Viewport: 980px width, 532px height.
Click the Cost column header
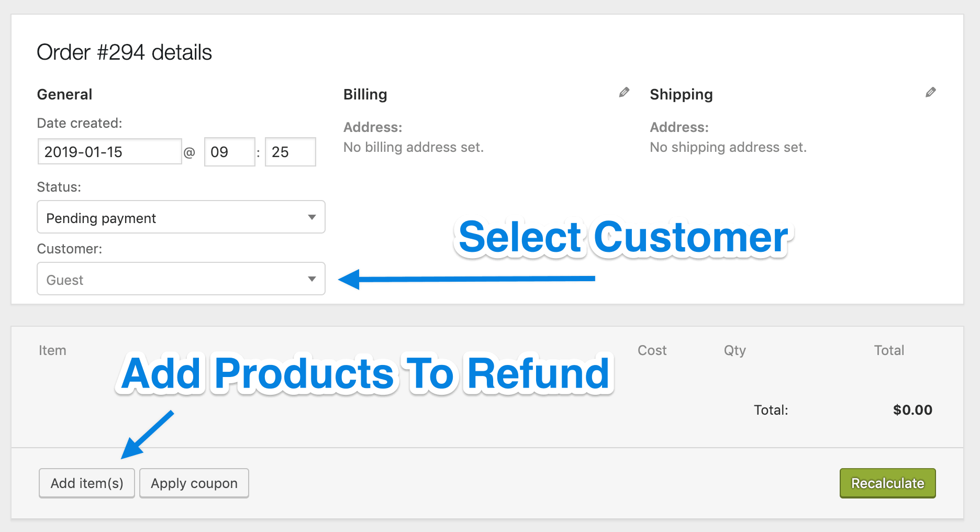pos(652,350)
